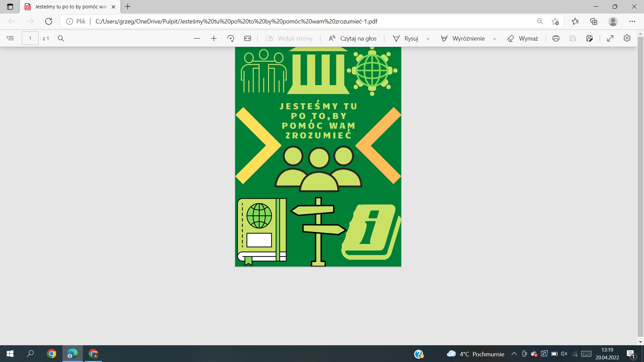Open the browser settings and more menu
Image resolution: width=644 pixels, height=362 pixels.
point(632,21)
